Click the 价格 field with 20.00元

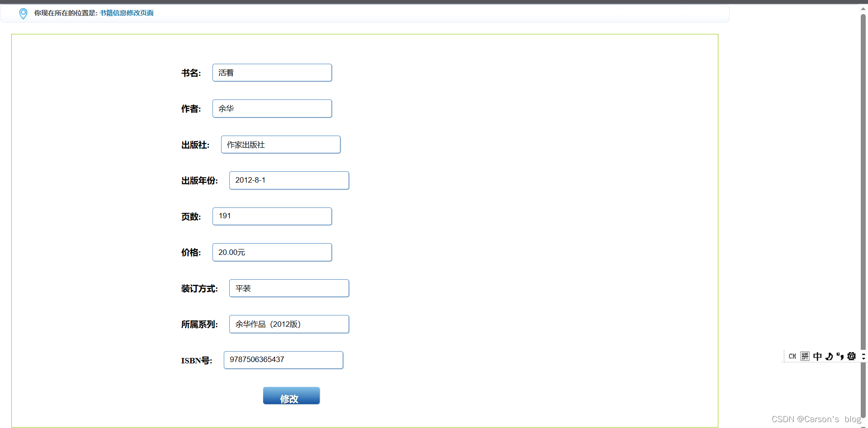pos(272,252)
